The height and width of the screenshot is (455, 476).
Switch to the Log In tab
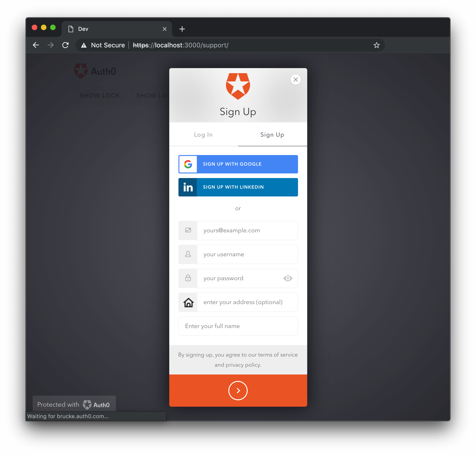pos(203,135)
